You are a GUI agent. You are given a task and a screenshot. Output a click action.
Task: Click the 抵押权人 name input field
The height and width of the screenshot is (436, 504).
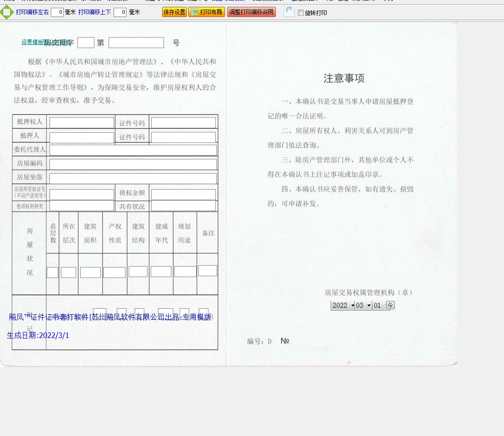[82, 123]
